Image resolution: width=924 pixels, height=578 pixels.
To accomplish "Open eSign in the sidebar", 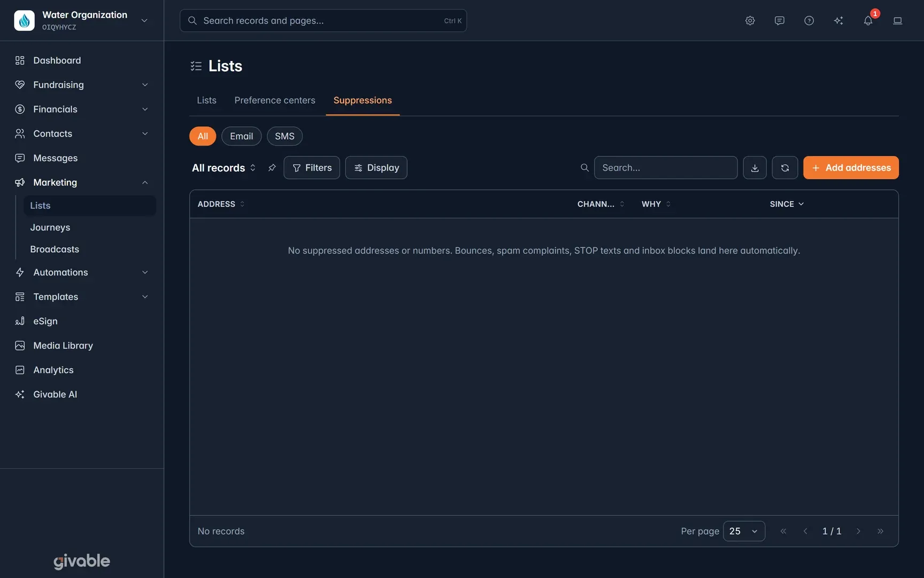I will tap(45, 321).
